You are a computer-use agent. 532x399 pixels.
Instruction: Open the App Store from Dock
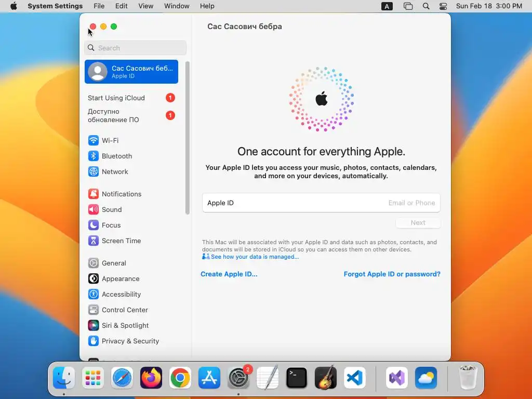(209, 378)
